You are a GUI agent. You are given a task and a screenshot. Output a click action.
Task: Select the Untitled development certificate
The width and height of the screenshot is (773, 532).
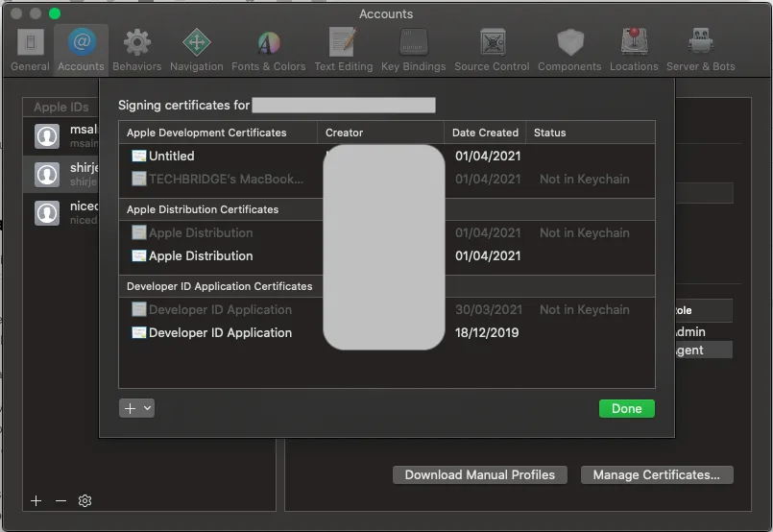tap(386, 156)
